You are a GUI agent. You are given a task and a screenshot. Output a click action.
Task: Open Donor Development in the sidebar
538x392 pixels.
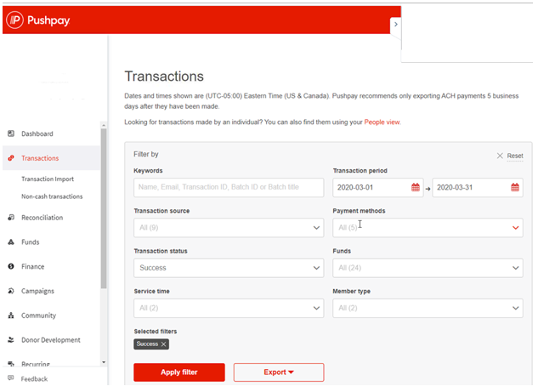coord(51,340)
